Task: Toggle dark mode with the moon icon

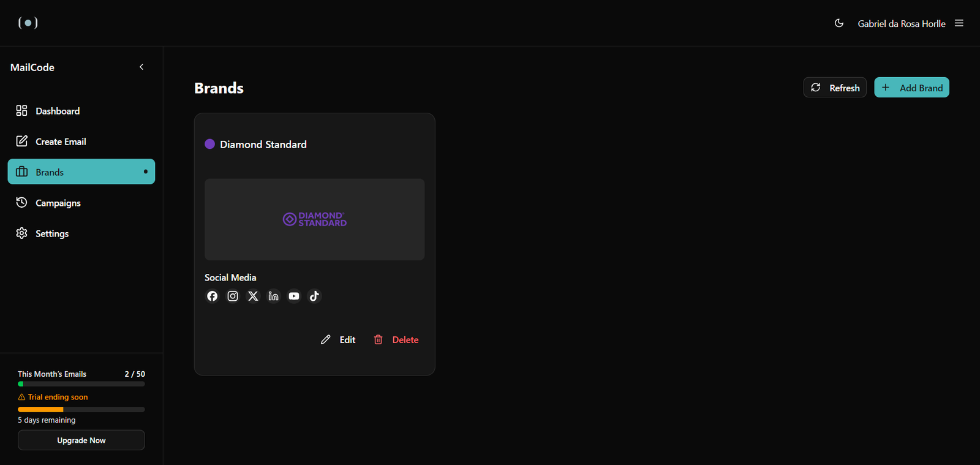Action: 839,23
